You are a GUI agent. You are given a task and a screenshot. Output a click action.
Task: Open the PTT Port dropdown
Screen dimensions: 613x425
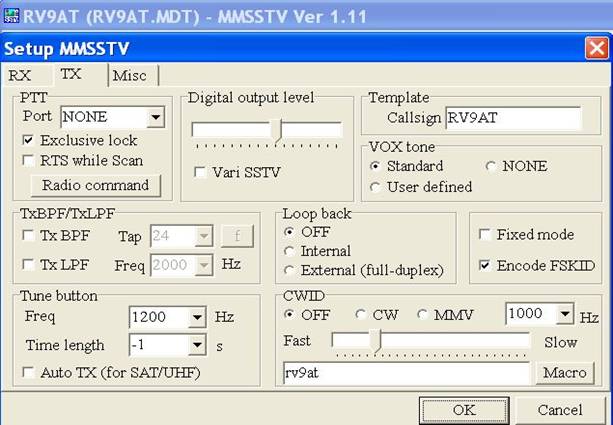tap(156, 117)
